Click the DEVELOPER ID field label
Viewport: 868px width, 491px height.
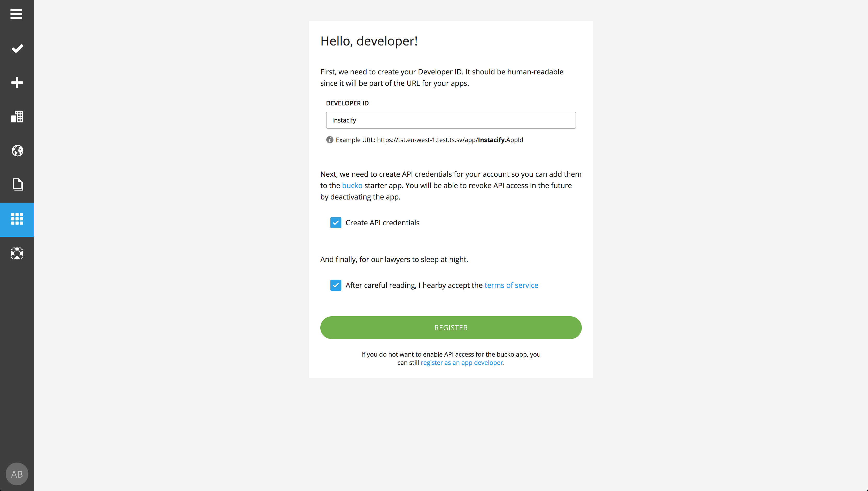click(x=347, y=103)
